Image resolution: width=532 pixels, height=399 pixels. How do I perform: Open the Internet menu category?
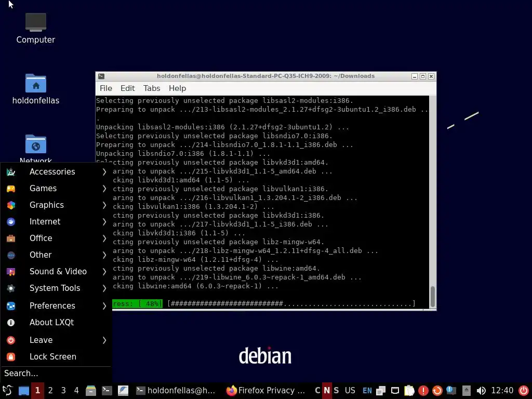(x=56, y=221)
